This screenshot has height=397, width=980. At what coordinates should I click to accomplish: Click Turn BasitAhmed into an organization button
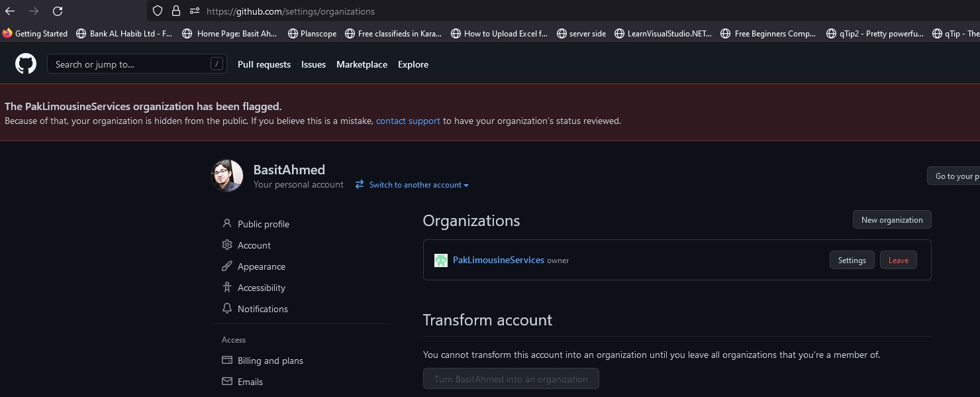tap(511, 379)
